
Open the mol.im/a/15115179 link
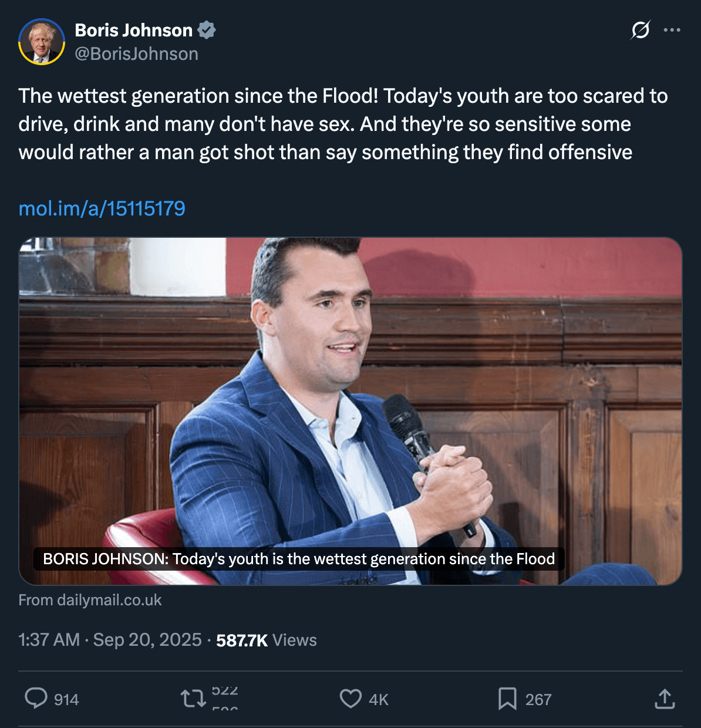pos(102,208)
